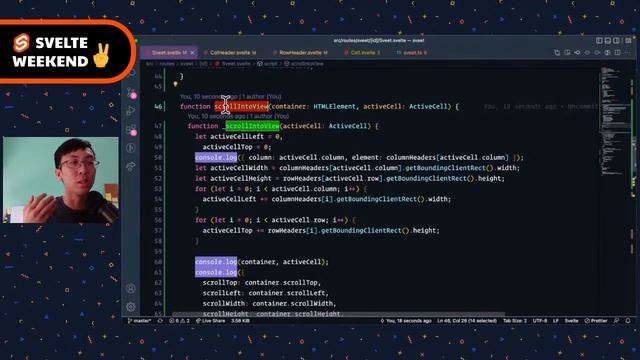Click the horizontal scrollbar of the editor
The height and width of the screenshot is (360, 640).
338,314
